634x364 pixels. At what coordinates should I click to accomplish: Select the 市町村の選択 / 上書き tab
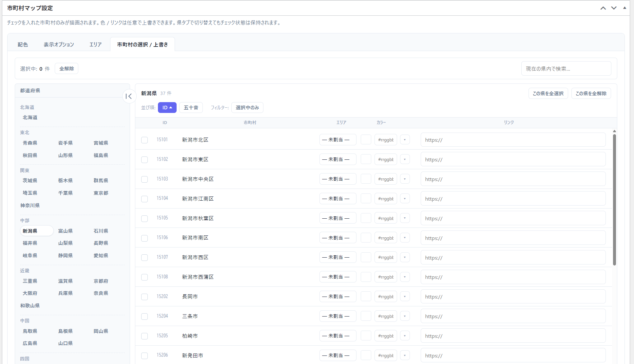[x=143, y=45]
